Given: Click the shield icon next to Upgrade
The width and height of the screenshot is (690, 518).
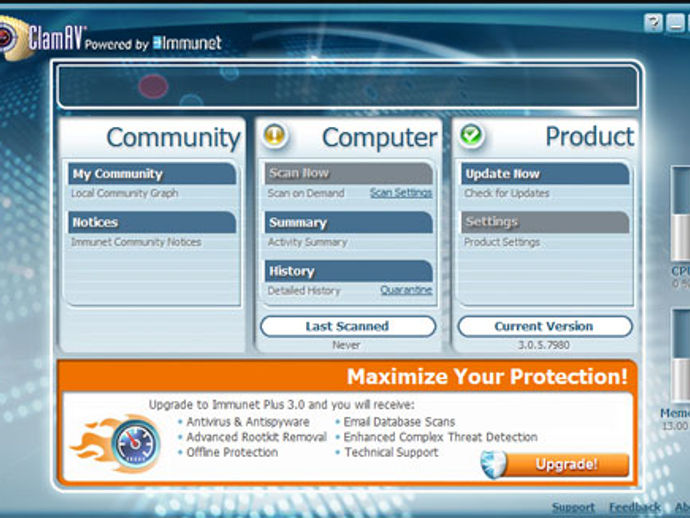Looking at the screenshot, I should click(x=493, y=464).
